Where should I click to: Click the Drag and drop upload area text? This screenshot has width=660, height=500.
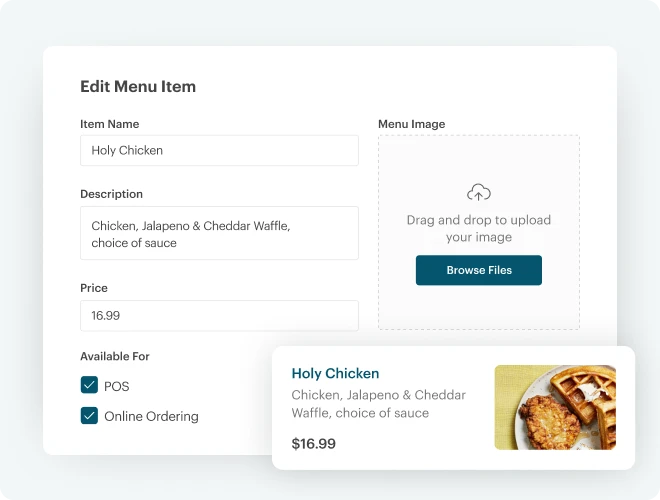point(479,229)
